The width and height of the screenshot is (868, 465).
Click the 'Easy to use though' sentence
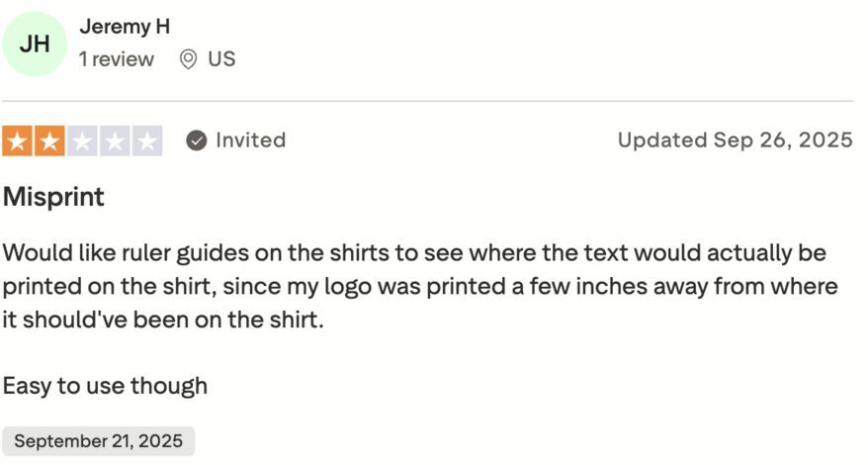[x=105, y=386]
